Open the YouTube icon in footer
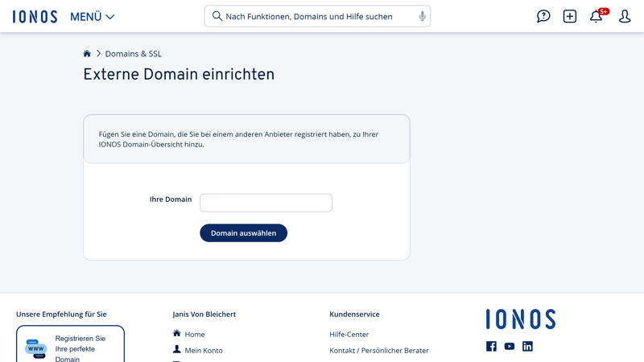644x362 pixels. 510,347
